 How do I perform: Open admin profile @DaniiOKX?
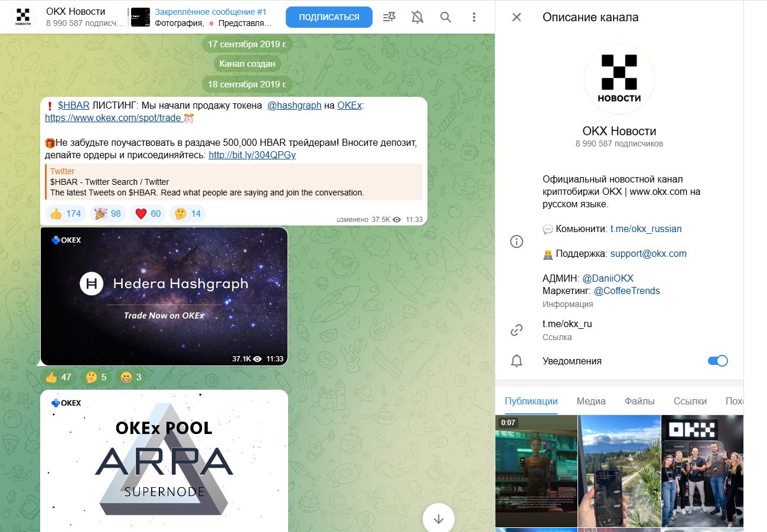[x=608, y=278]
